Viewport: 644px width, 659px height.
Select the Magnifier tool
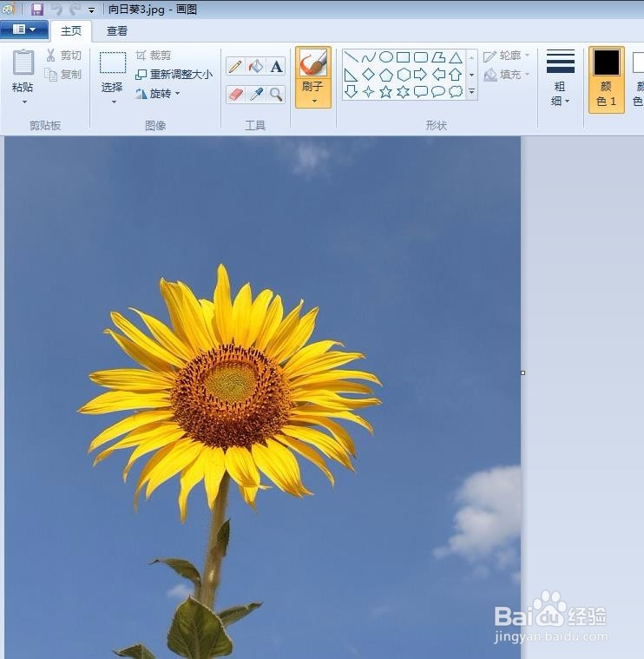point(276,94)
